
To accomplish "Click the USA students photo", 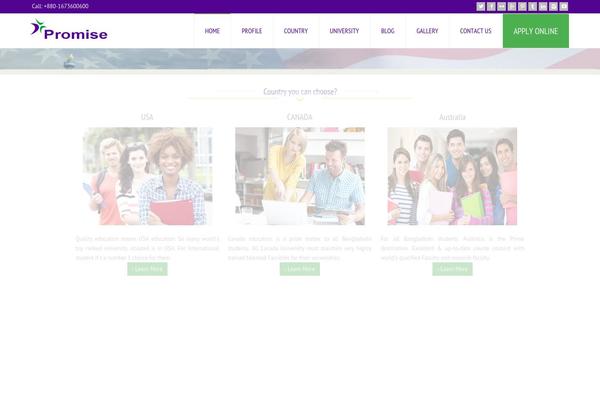I will [147, 176].
